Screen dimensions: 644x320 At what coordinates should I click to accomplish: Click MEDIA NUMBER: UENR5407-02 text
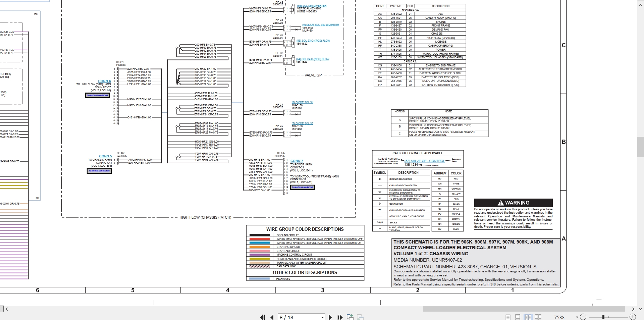click(428, 260)
